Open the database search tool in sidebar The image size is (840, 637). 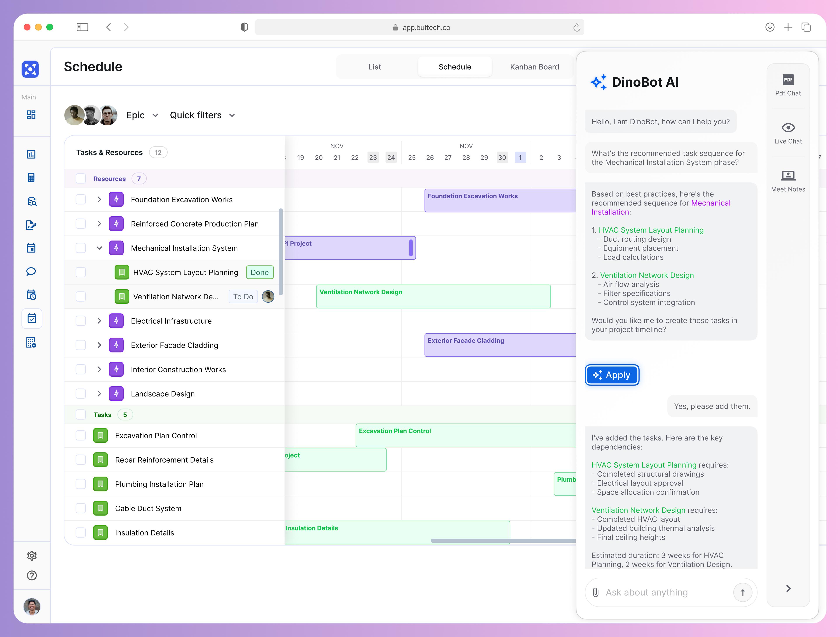pyautogui.click(x=32, y=201)
